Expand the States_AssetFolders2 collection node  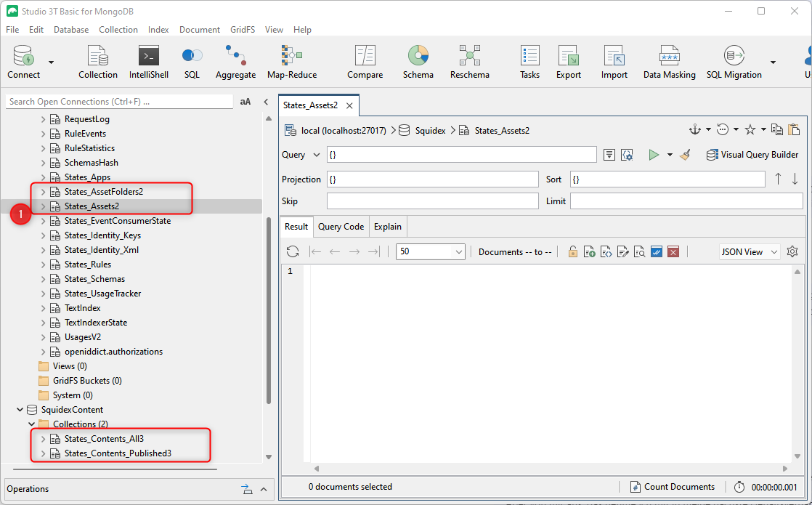44,192
